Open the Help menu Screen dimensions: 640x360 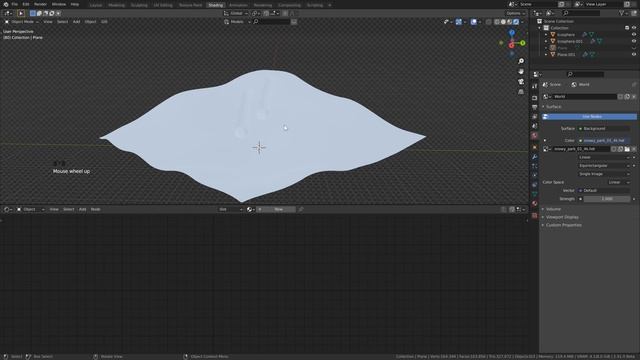click(x=75, y=4)
